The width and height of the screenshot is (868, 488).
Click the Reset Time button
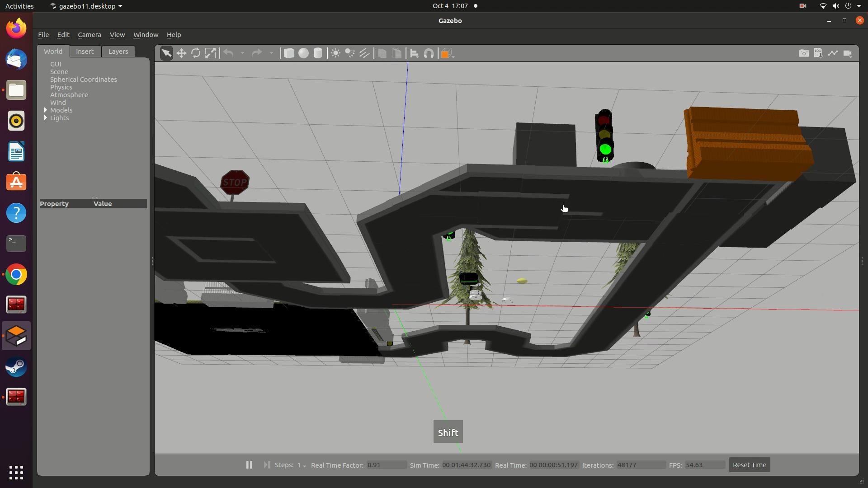[750, 465]
